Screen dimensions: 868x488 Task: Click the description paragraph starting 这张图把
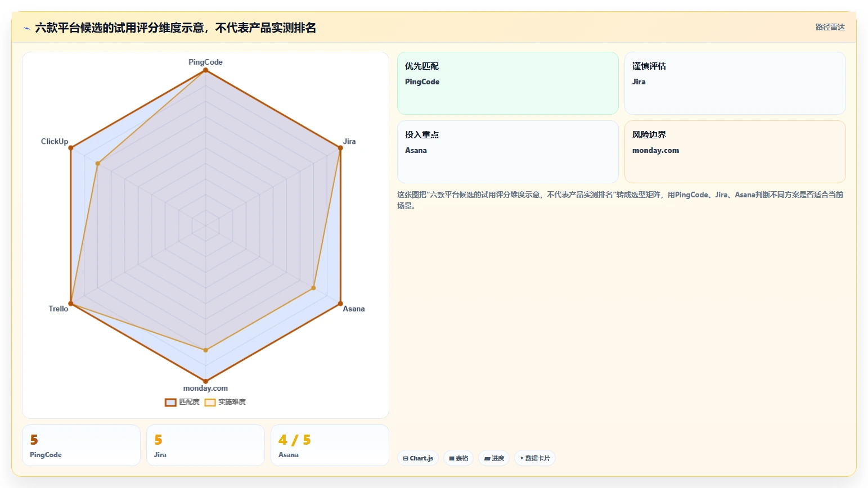[620, 200]
